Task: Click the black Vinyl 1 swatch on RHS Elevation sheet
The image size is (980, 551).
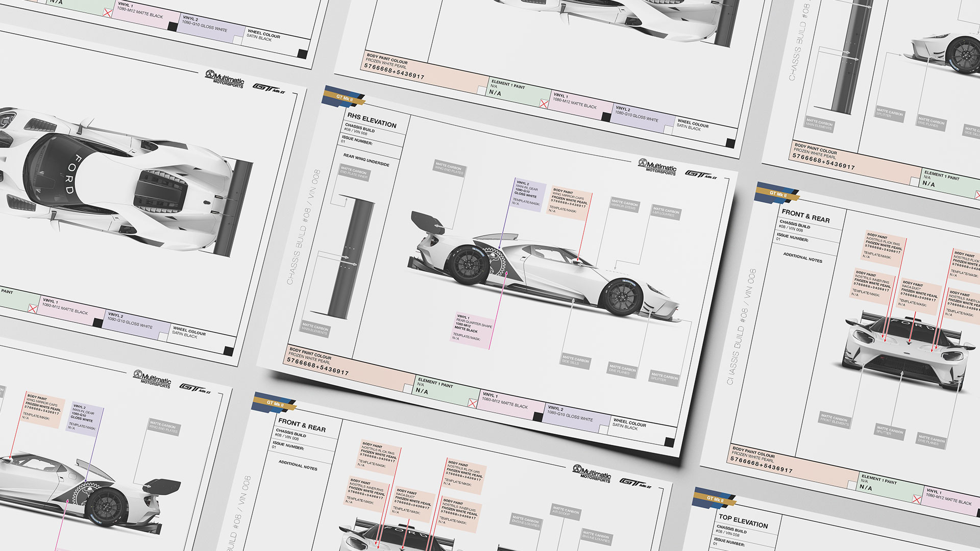Action: pyautogui.click(x=538, y=416)
